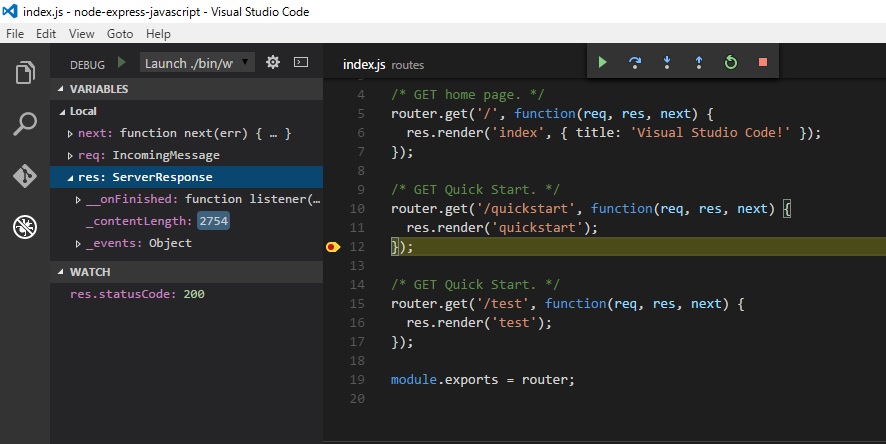Open the debug console icon

300,63
